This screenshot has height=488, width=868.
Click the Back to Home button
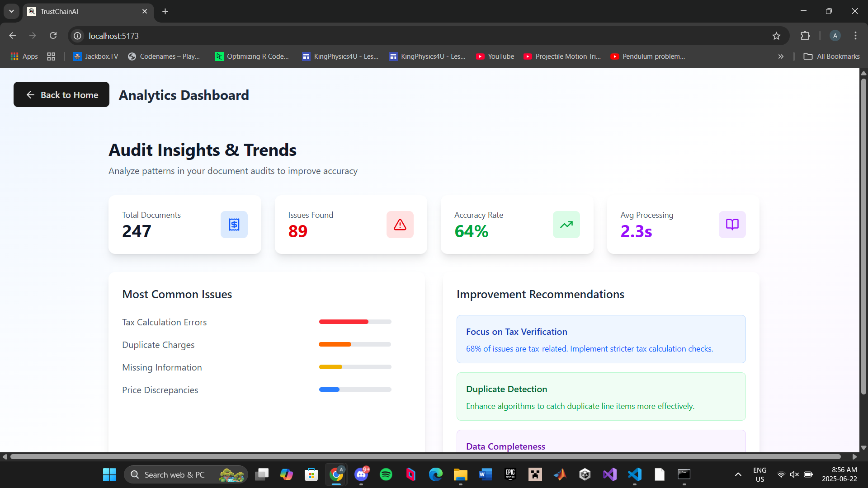61,94
